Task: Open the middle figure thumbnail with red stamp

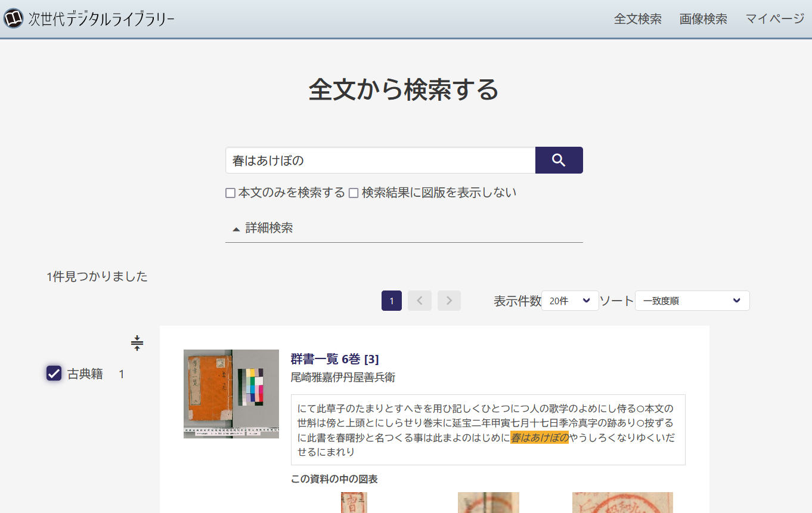Action: coord(488,502)
